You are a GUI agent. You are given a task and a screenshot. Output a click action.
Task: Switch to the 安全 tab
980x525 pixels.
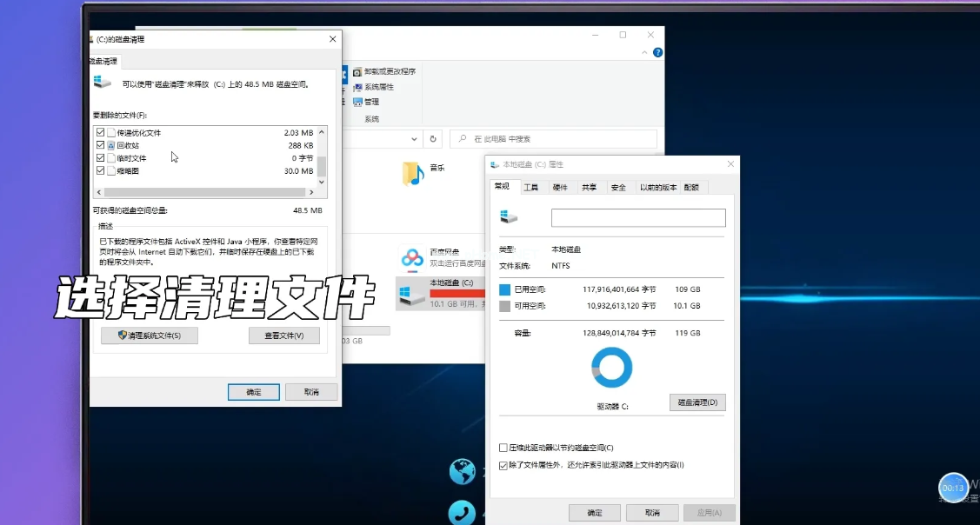(x=618, y=187)
